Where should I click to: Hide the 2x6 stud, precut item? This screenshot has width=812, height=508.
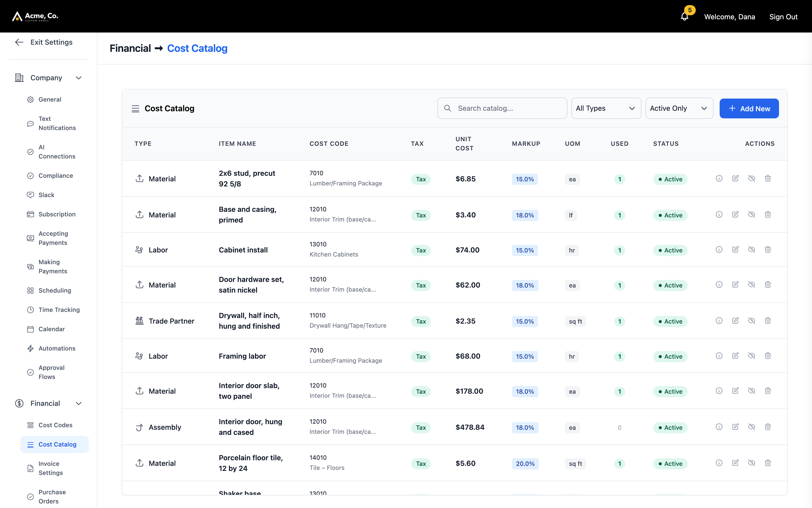(x=752, y=178)
